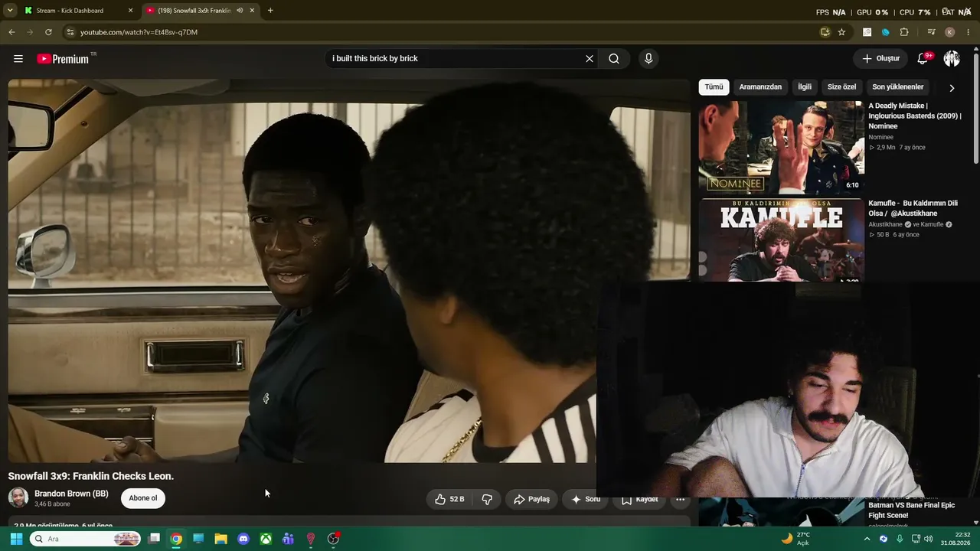Image resolution: width=980 pixels, height=551 pixels.
Task: Select the Son yüklenenler filter chip
Action: [x=898, y=87]
